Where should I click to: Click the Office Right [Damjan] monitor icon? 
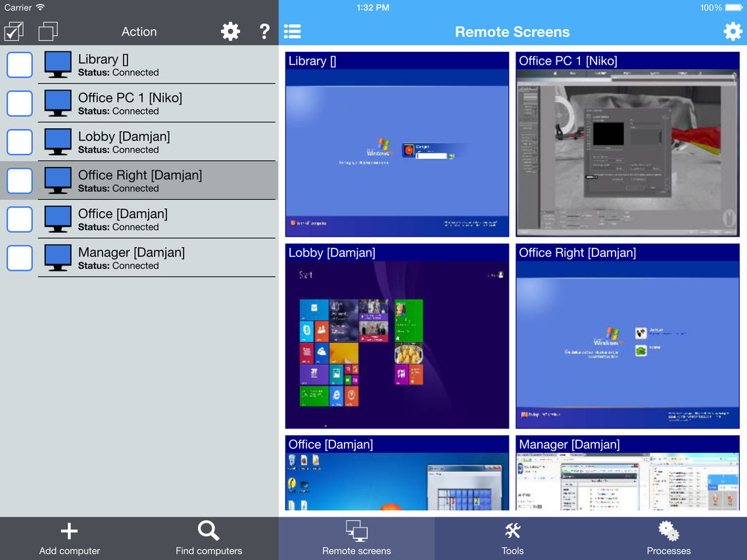(58, 181)
